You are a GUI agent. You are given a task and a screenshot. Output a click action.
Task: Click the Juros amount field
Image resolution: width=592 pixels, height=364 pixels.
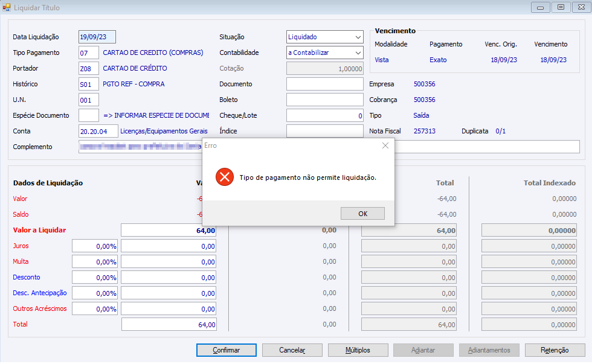[x=169, y=246]
